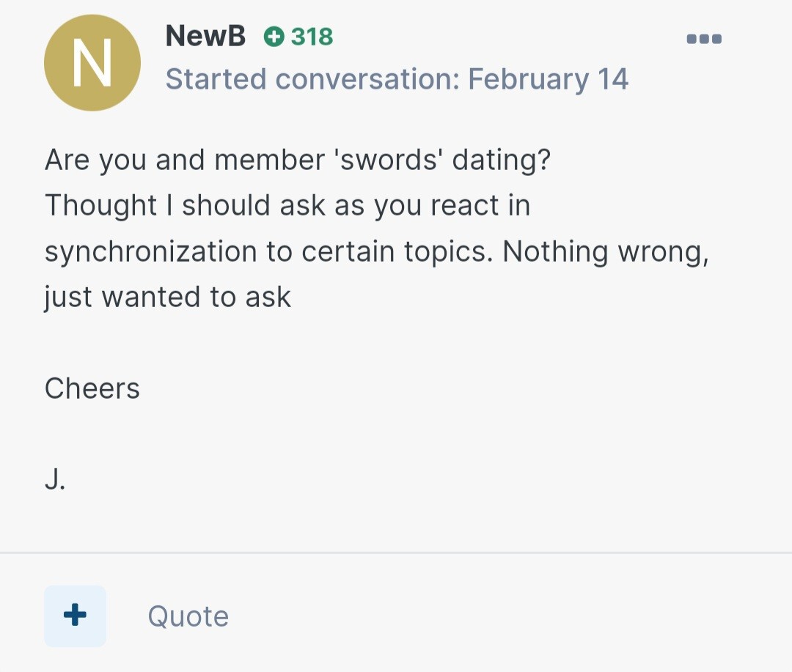Open the three-dot post options menu
Screen dimensions: 792x672
(704, 38)
